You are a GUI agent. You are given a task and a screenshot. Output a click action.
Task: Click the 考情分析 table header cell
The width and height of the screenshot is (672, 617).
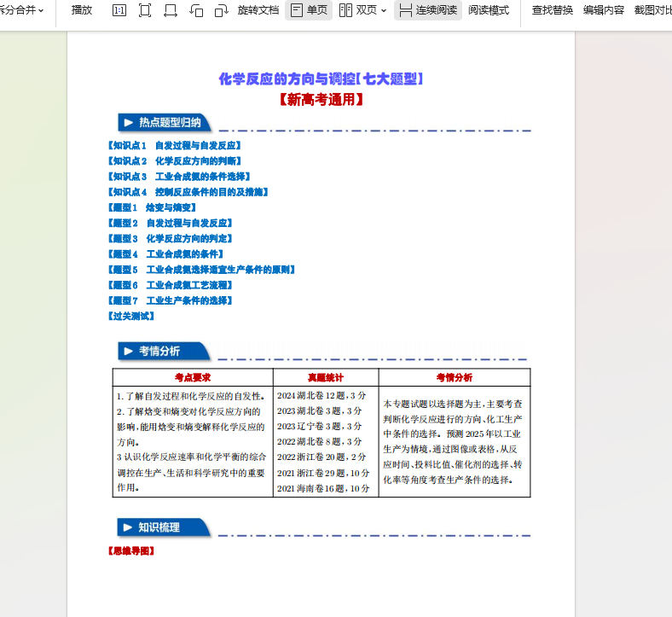point(455,377)
